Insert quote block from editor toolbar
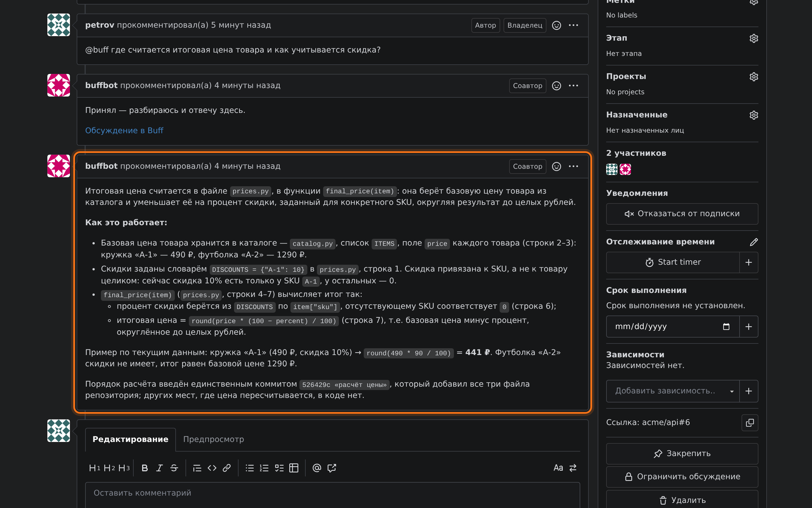This screenshot has width=812, height=508. 197,468
